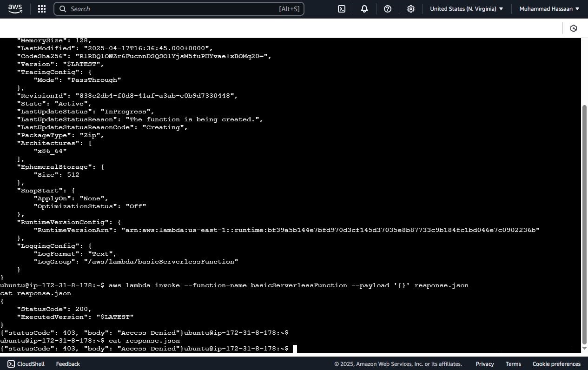Click the "State": "Active" line

tap(54, 104)
